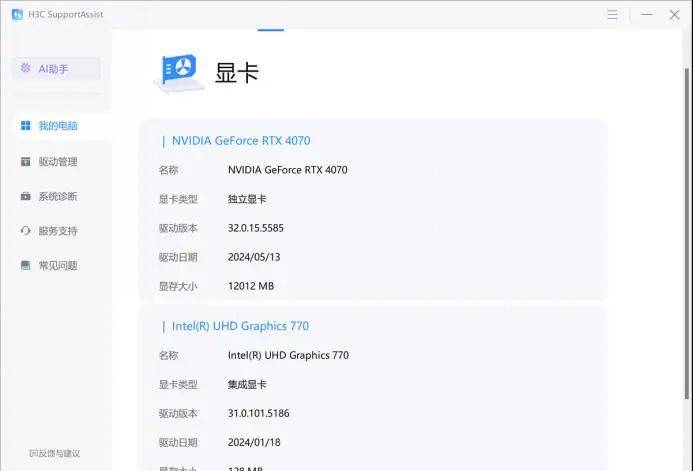This screenshot has height=471, width=693.
Task: Click the 服务支持 headset icon
Action: [26, 230]
